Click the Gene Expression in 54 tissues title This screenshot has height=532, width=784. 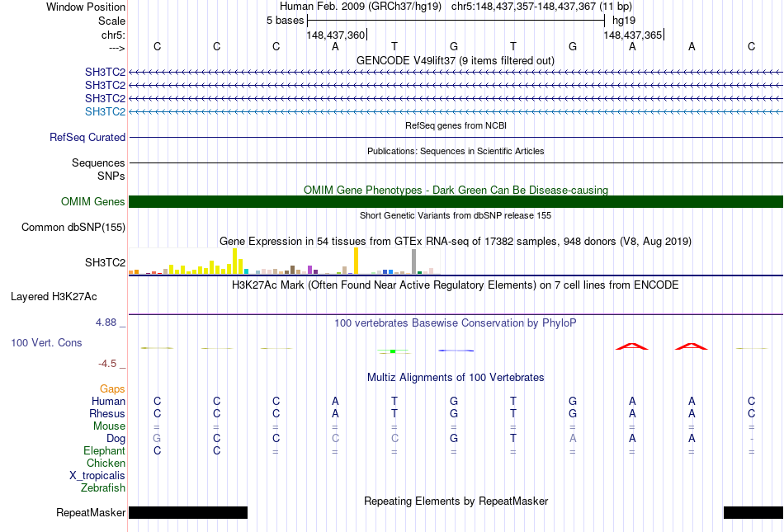[456, 242]
